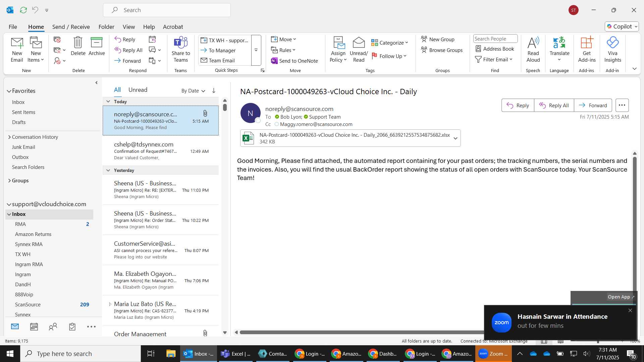Click the Meeting reply icon in Respond group

pos(152,40)
